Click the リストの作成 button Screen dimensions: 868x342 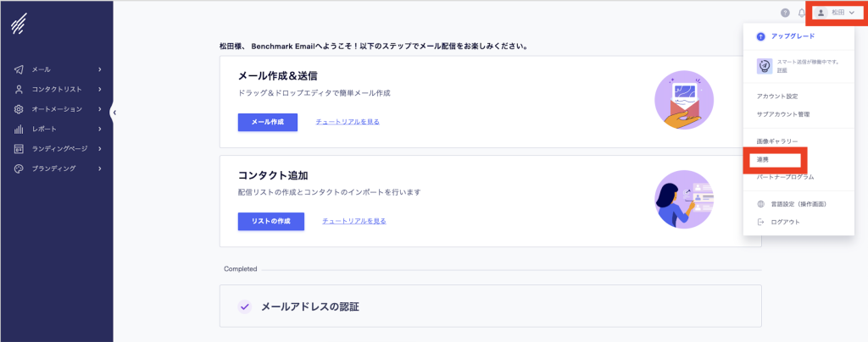tap(270, 221)
